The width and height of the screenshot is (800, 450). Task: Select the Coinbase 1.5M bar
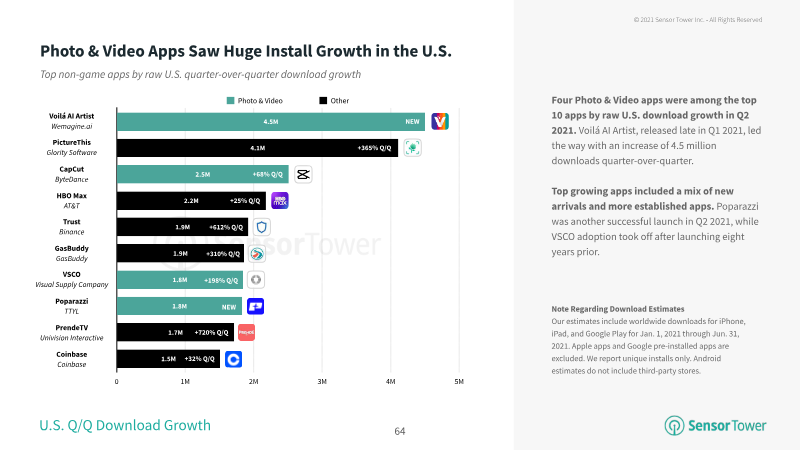[x=168, y=359]
